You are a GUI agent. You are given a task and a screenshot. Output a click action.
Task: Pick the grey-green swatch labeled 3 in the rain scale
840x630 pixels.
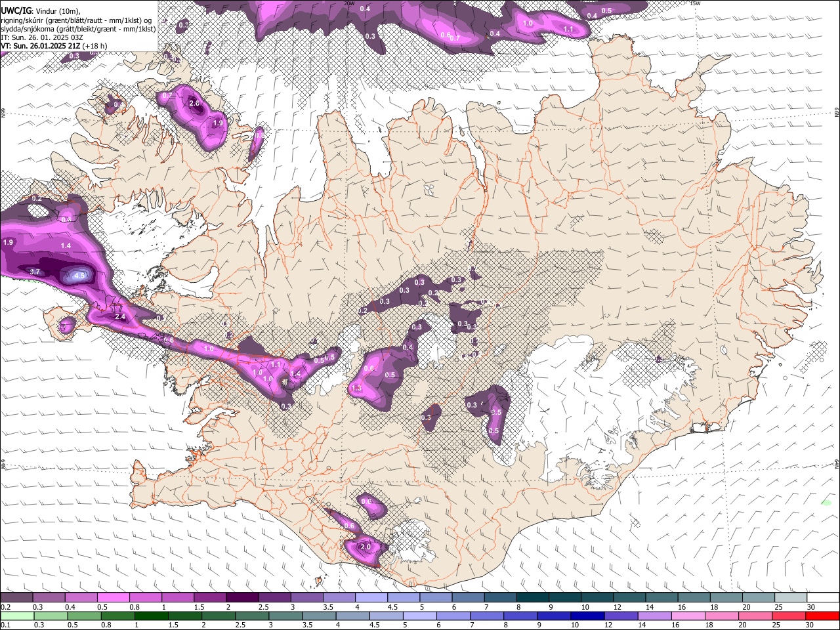[x=285, y=616]
